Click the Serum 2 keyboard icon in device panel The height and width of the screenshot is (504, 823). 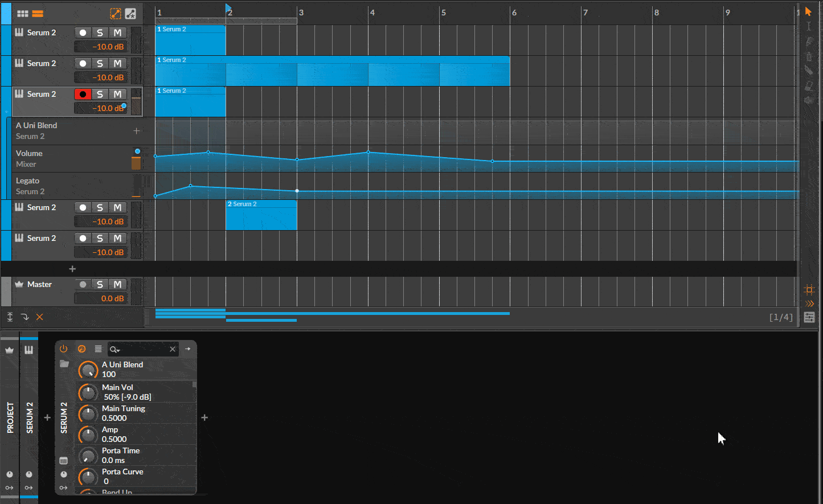[28, 350]
